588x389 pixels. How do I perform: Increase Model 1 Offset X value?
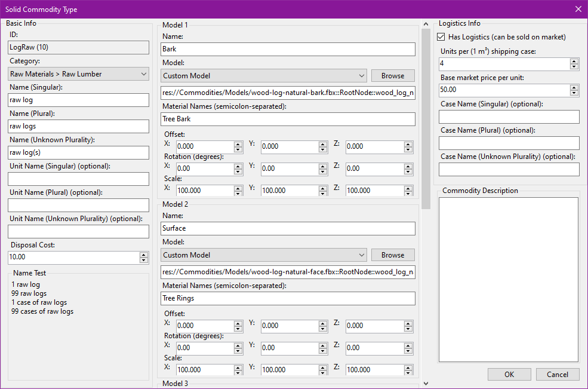tap(238, 144)
